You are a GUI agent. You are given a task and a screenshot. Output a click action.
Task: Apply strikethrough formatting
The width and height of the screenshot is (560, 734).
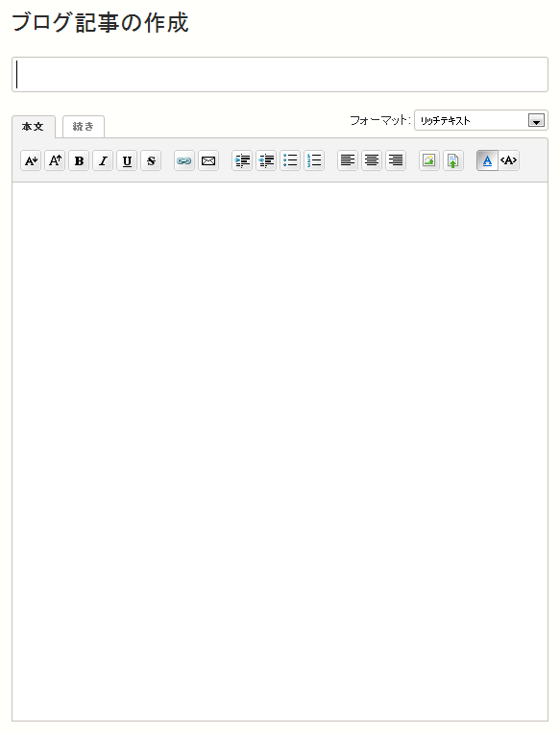[x=151, y=160]
